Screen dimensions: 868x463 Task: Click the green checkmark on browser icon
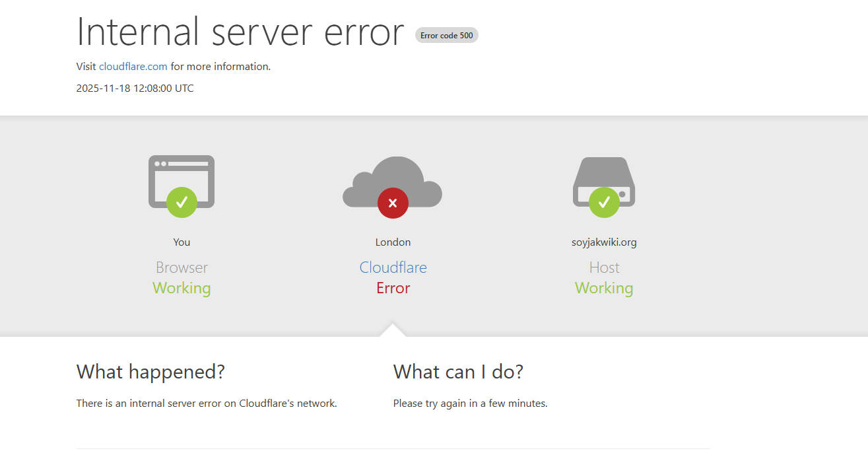182,202
